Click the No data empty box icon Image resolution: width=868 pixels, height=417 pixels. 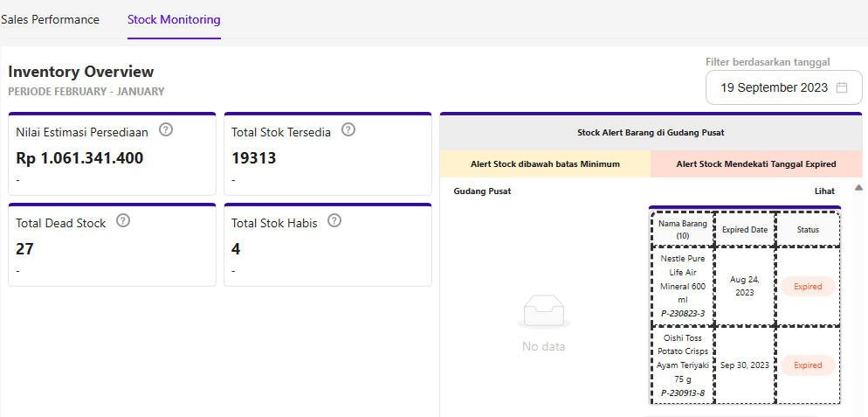[543, 312]
